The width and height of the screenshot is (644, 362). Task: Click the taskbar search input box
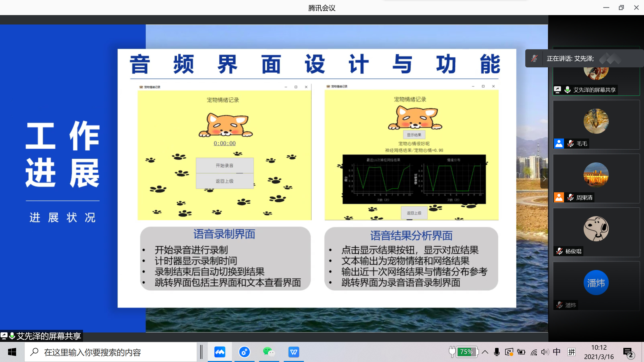point(111,352)
